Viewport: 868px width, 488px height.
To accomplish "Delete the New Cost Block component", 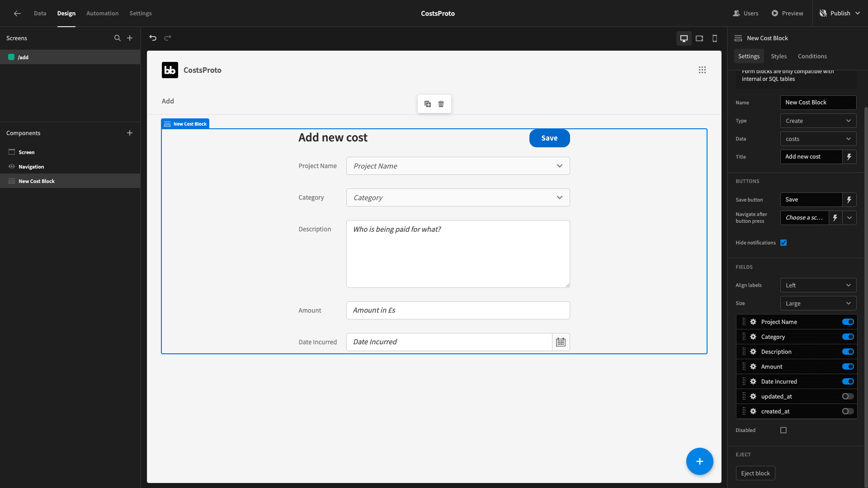I will pos(441,104).
